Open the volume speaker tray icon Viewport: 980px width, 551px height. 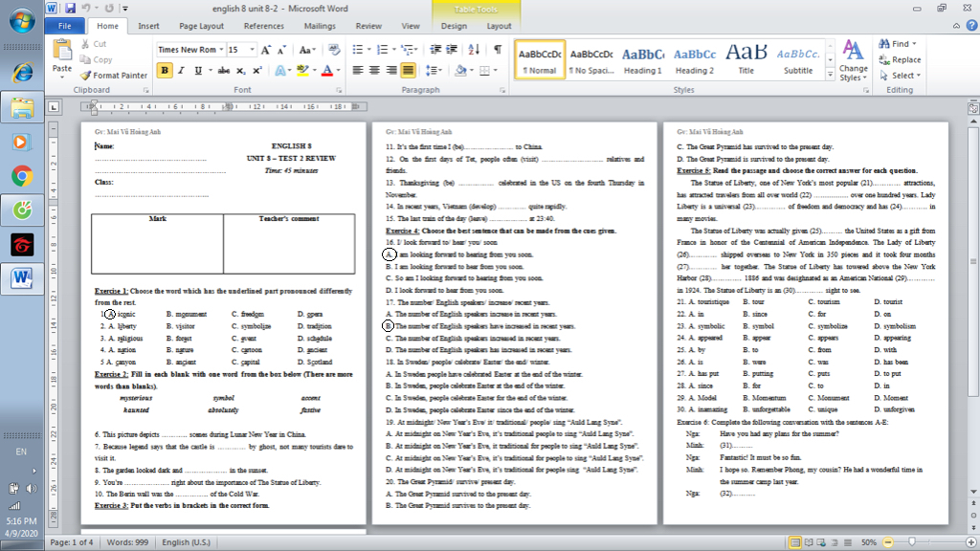click(31, 489)
